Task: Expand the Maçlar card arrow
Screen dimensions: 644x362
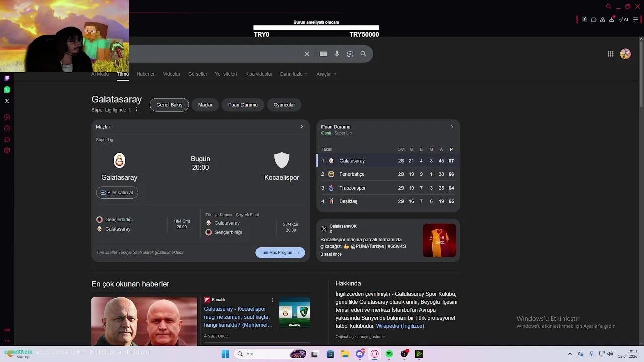Action: (x=302, y=127)
